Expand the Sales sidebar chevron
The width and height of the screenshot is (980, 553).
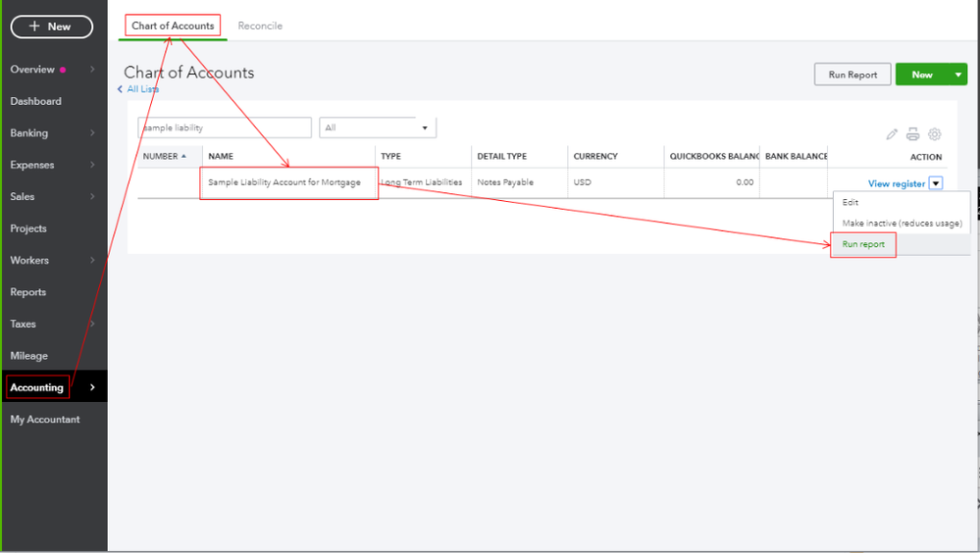tap(92, 196)
